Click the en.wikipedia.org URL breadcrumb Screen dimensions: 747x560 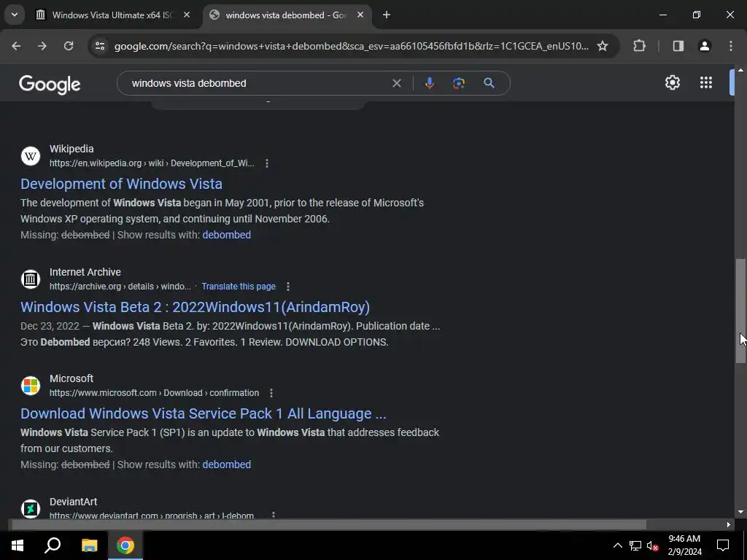tap(152, 163)
